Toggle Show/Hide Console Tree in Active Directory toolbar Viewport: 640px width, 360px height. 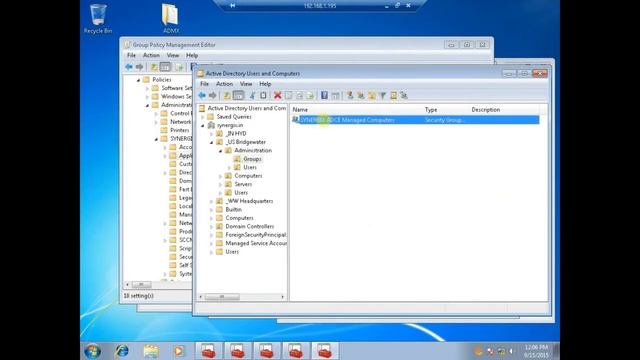(x=238, y=96)
